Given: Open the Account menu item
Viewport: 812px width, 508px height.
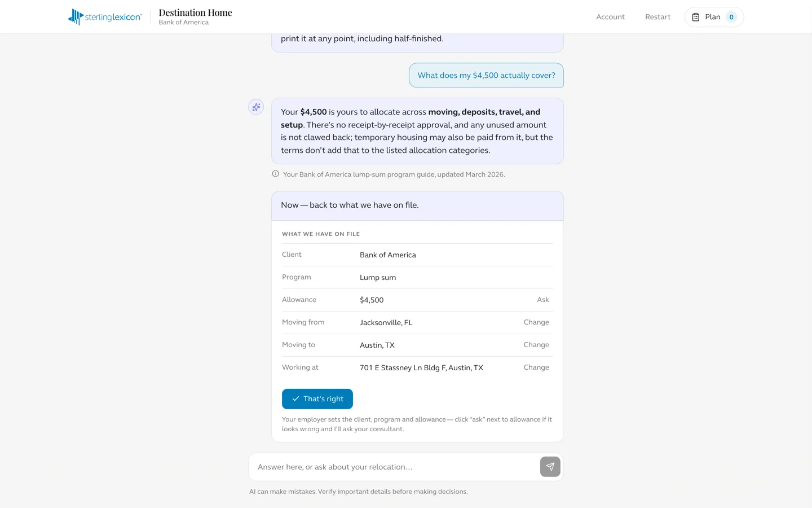Looking at the screenshot, I should pyautogui.click(x=610, y=17).
